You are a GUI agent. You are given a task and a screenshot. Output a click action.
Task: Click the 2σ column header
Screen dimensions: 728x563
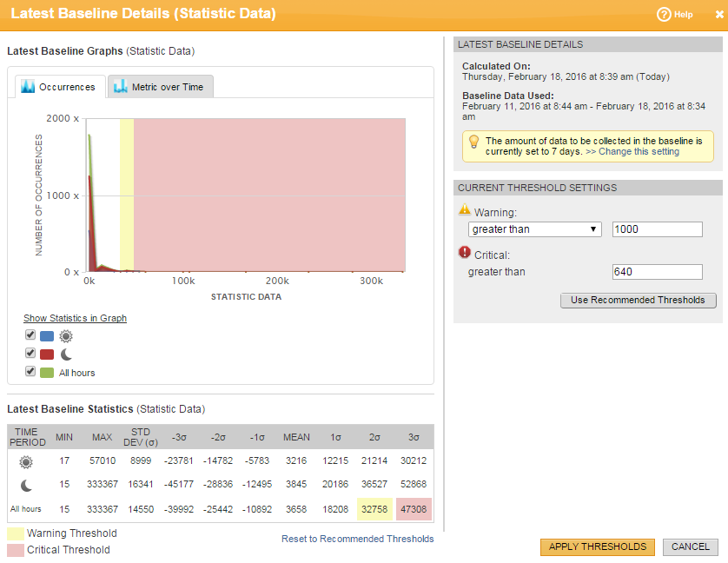(x=374, y=437)
